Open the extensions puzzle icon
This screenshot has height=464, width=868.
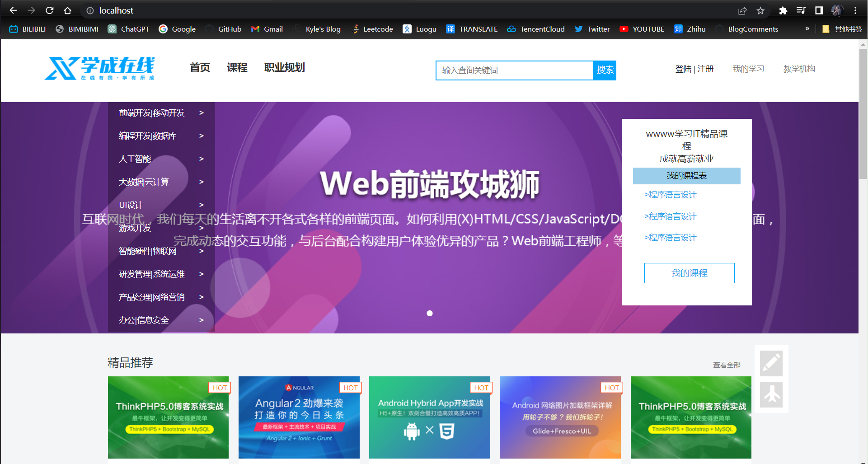coord(783,10)
